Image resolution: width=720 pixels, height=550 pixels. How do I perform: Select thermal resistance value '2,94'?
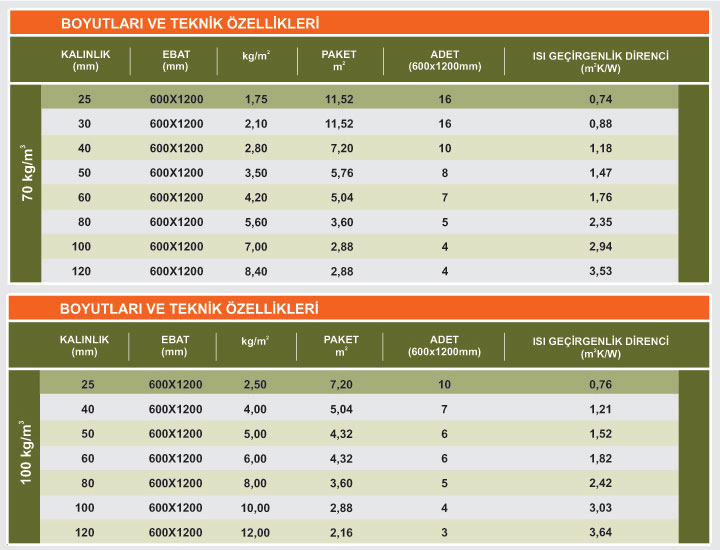point(601,247)
